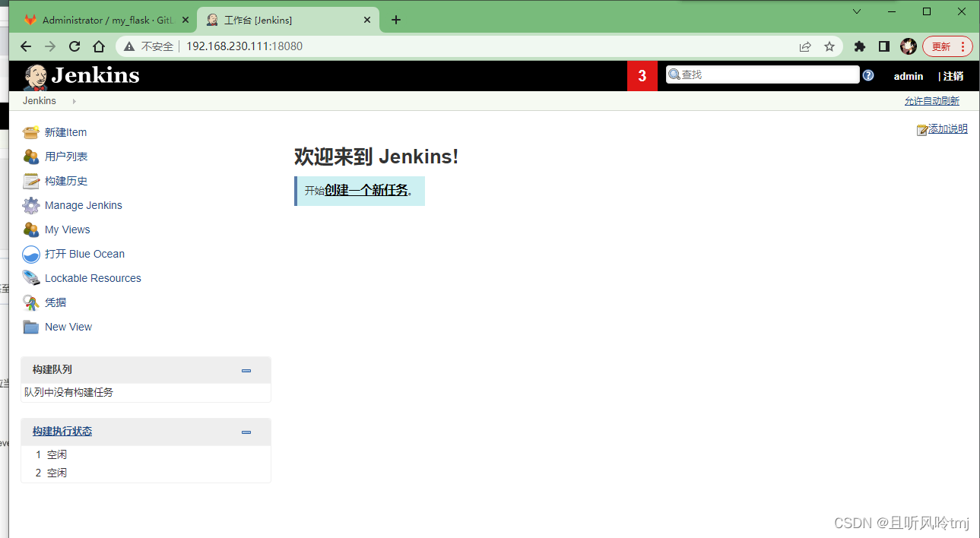Click the 创建一个新任务 link

pos(366,190)
